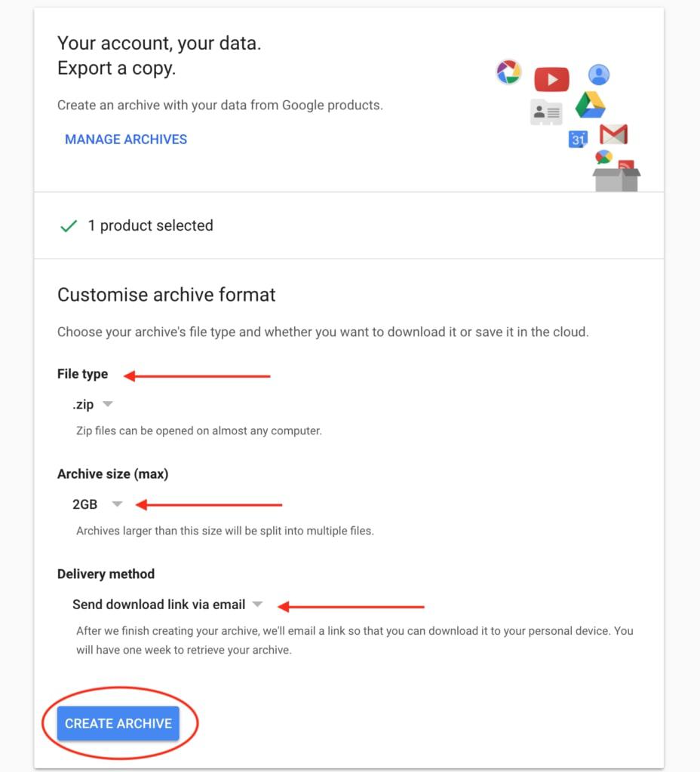Select the Hangouts chat bubble icon
The image size is (700, 772).
coord(603,157)
